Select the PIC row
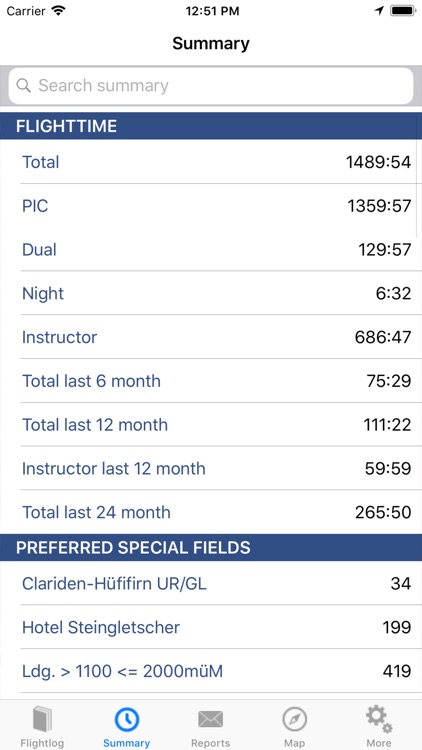 pyautogui.click(x=211, y=206)
